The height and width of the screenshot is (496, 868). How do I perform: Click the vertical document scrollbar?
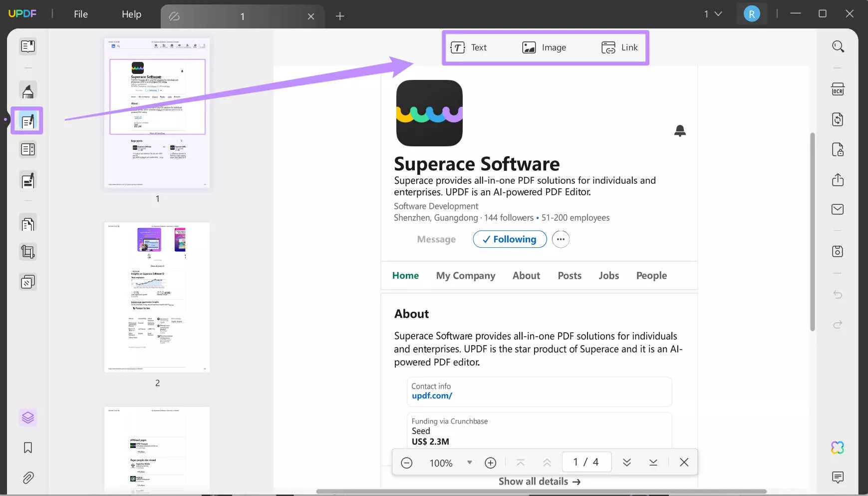(x=813, y=232)
